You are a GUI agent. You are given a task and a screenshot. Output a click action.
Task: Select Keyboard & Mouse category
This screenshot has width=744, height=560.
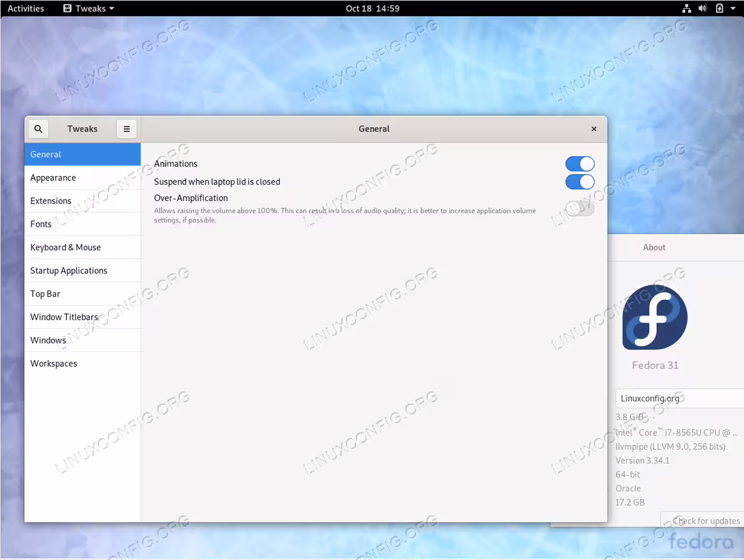point(82,247)
